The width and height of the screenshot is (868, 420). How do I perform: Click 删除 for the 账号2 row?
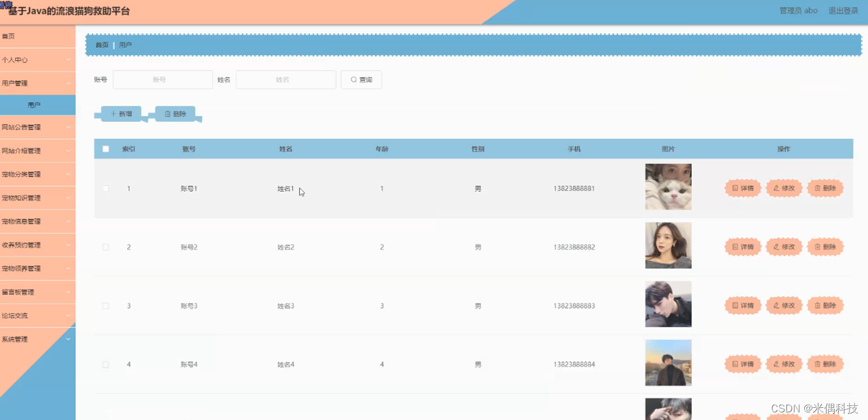click(825, 247)
